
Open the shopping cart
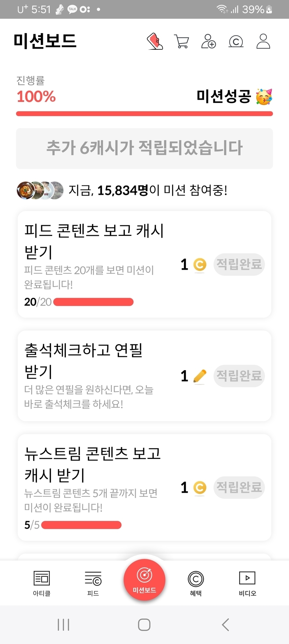[181, 41]
